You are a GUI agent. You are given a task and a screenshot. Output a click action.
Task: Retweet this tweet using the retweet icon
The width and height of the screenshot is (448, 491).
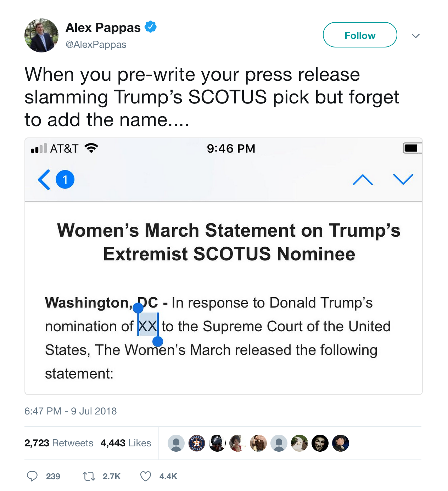pyautogui.click(x=89, y=476)
